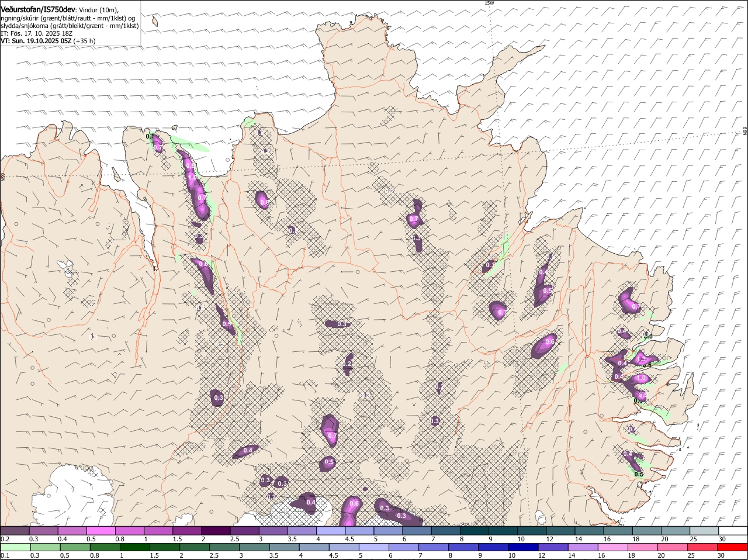Pick the red rain swatch between 25 and 30
The image size is (748, 560).
[x=701, y=548]
